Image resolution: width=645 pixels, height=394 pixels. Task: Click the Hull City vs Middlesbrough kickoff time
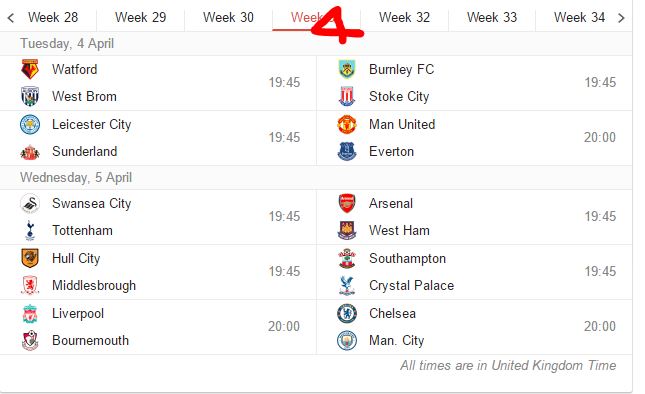pos(284,271)
